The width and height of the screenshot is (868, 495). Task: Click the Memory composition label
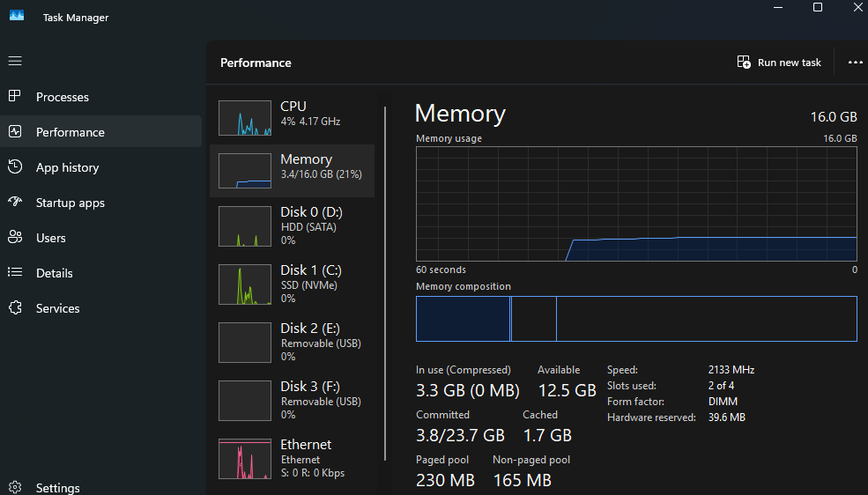tap(464, 286)
